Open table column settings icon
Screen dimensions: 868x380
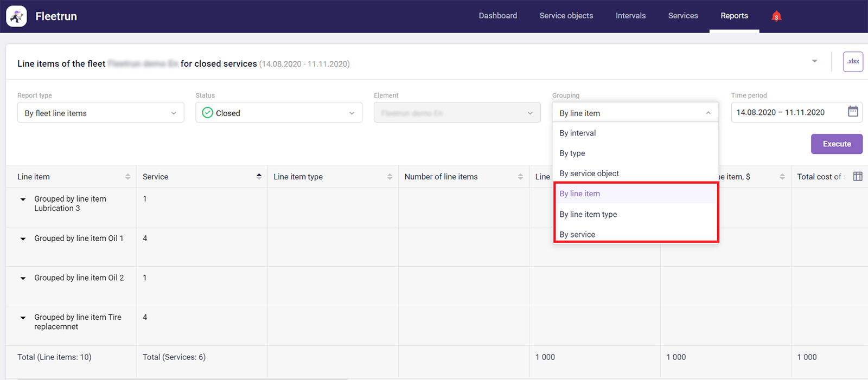click(858, 176)
